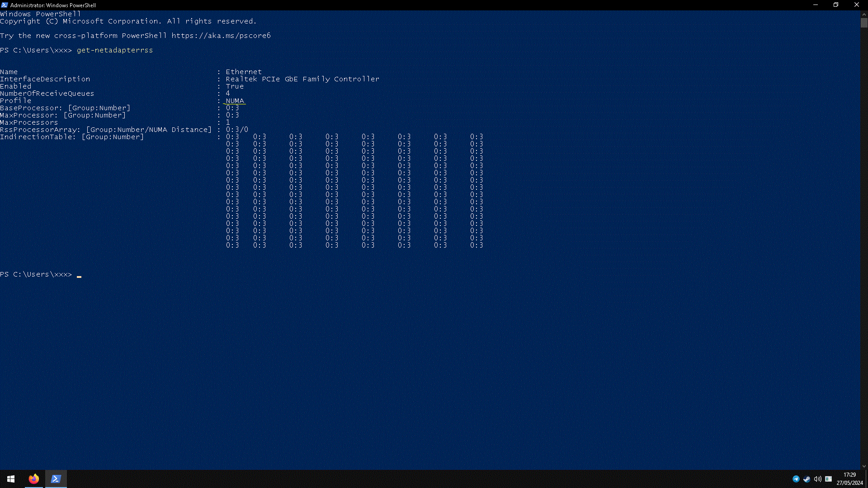868x488 pixels.
Task: Click the gray tray icon beside the speaker
Action: [829, 479]
